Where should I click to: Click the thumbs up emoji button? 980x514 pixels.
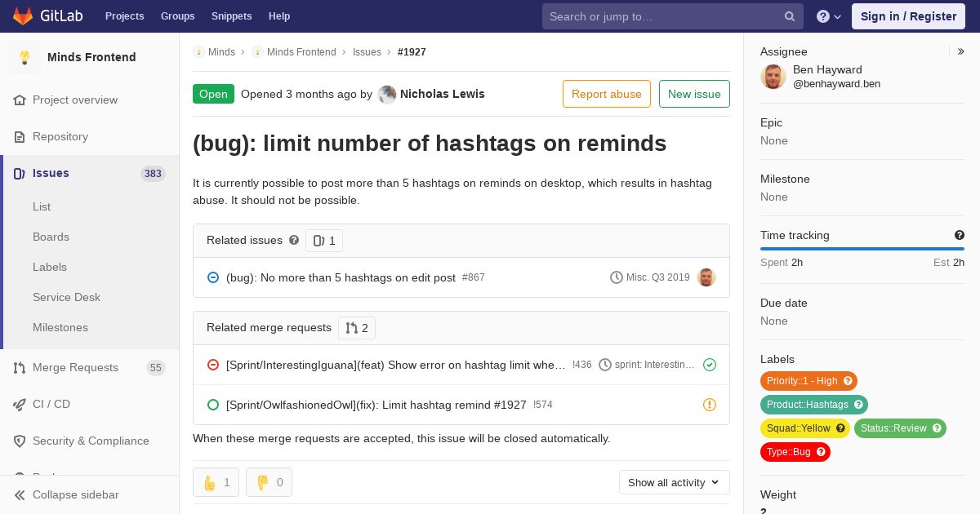tap(216, 482)
